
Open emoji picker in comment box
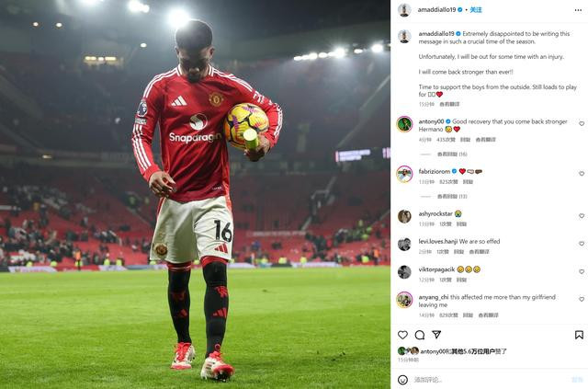click(402, 380)
